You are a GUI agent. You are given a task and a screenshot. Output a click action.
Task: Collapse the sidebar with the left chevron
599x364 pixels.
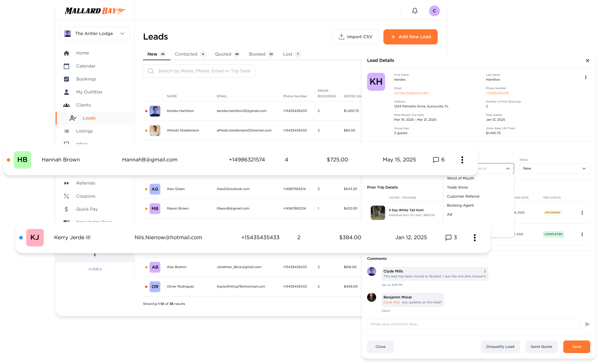tap(95, 255)
